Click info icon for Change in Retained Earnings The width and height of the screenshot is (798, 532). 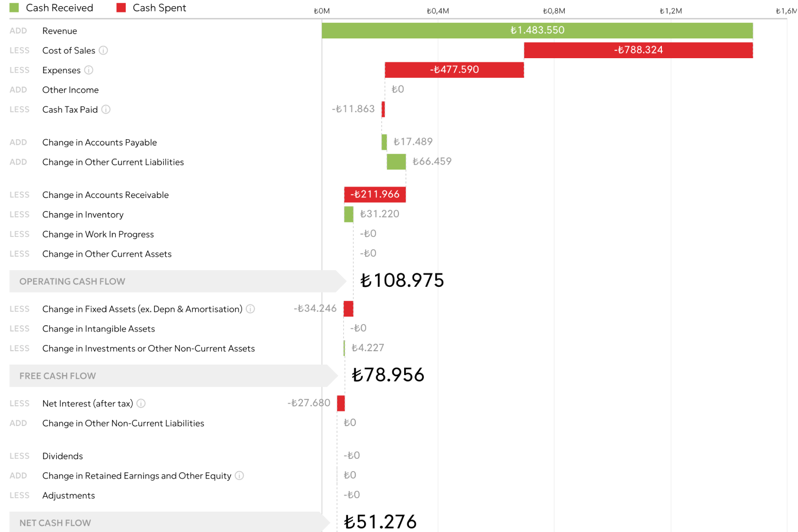tap(240, 476)
